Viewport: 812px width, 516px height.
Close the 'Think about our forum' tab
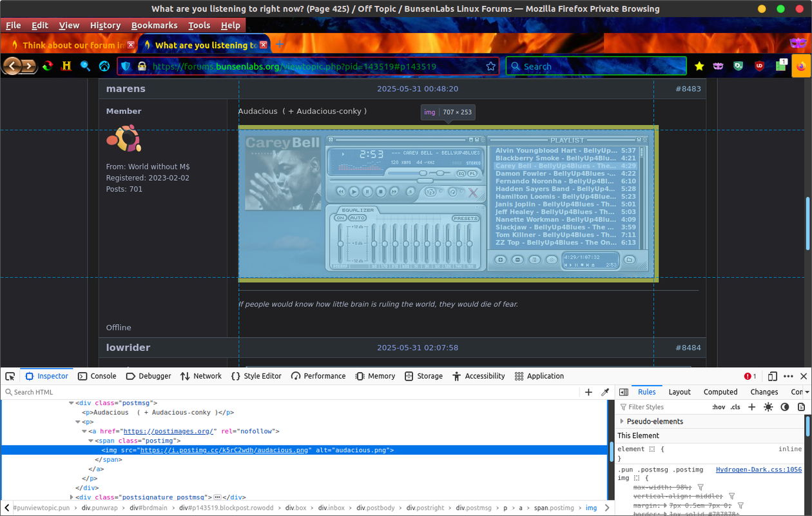point(131,45)
